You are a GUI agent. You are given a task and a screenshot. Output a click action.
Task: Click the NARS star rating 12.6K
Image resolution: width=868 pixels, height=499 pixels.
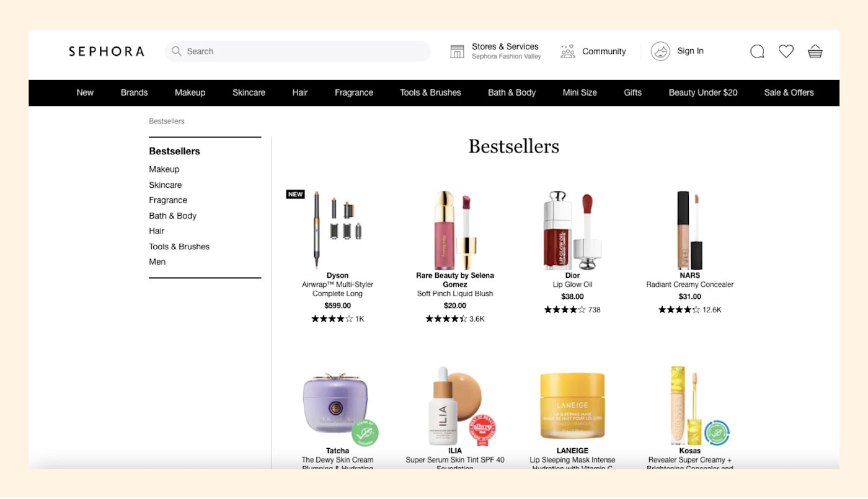[x=689, y=309]
